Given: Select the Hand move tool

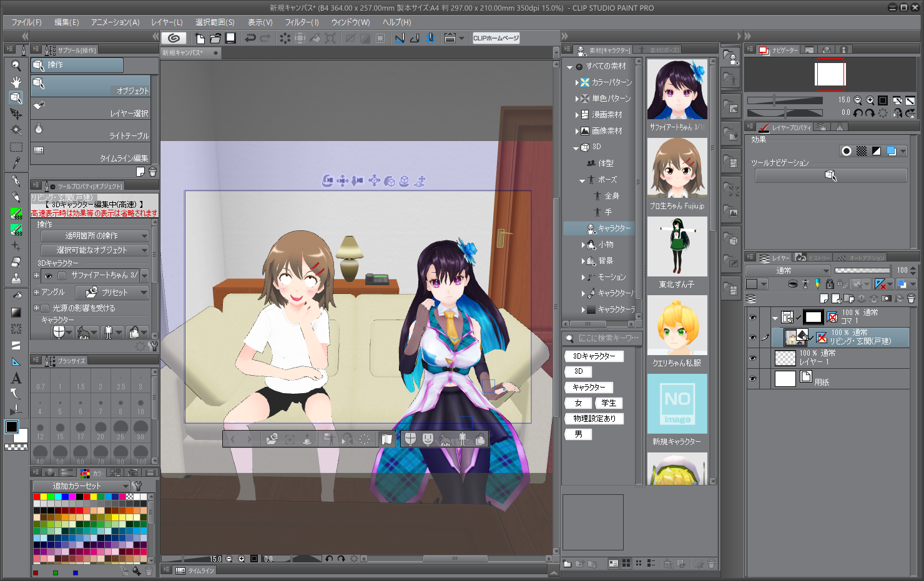Looking at the screenshot, I should pos(16,82).
